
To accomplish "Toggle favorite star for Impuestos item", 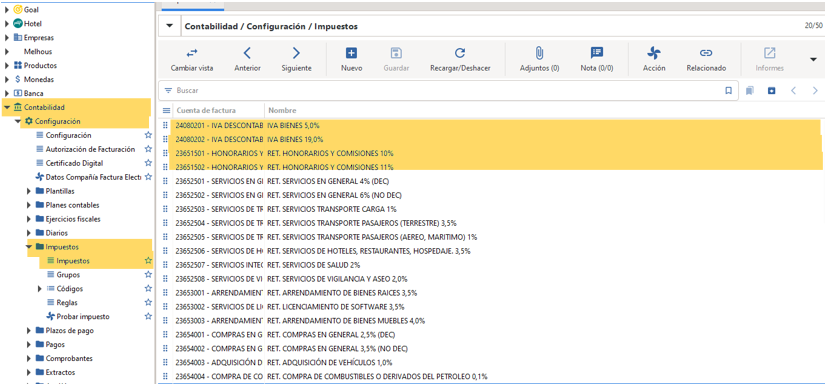I will pos(148,261).
